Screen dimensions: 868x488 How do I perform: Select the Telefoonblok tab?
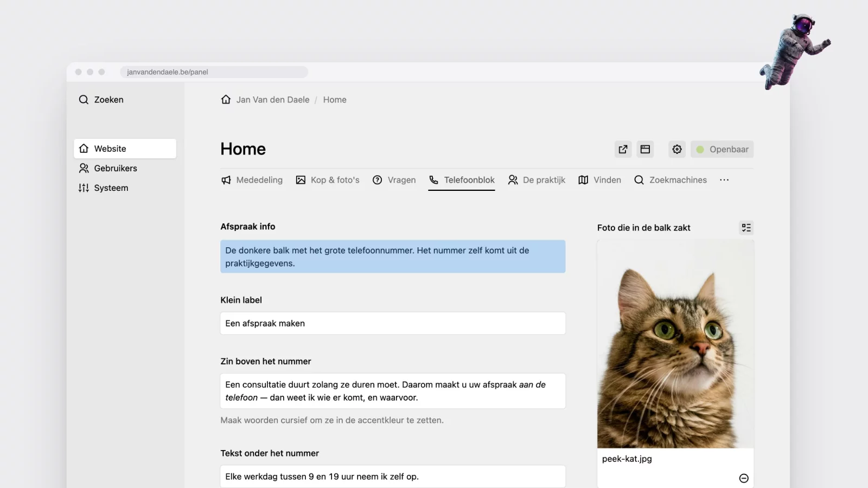[462, 180]
